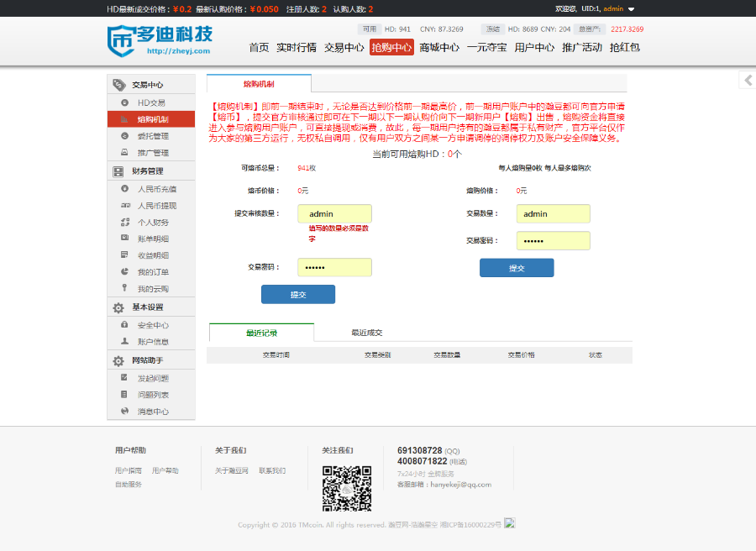
Task: Select the 熔购机制 content tab
Action: point(259,84)
